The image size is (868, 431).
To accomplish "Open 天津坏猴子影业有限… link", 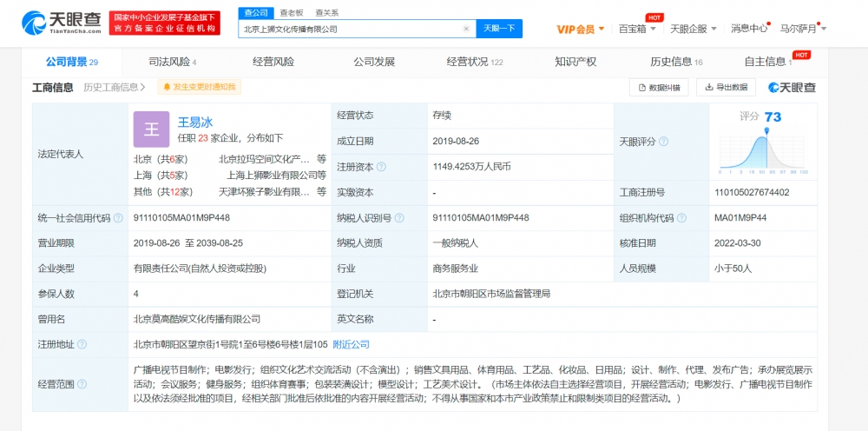I will (x=264, y=192).
